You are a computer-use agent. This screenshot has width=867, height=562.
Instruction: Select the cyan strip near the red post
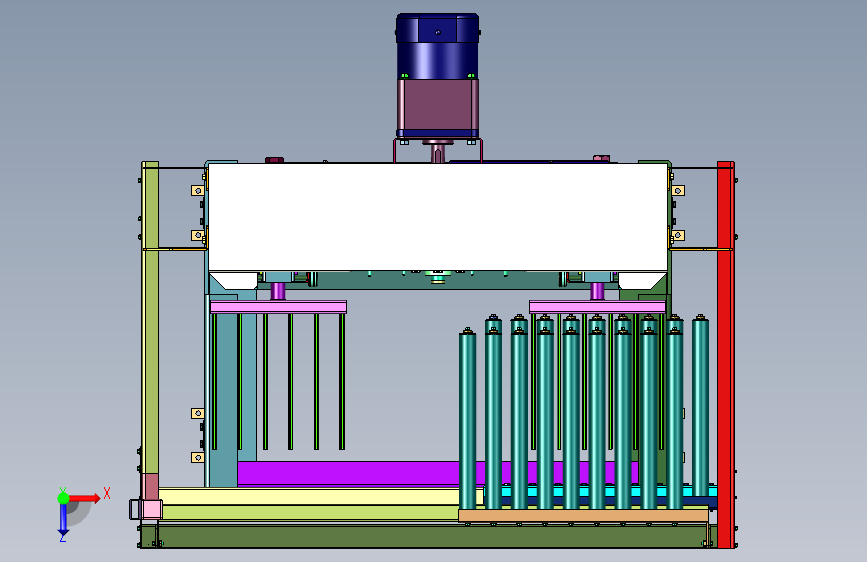point(603,491)
